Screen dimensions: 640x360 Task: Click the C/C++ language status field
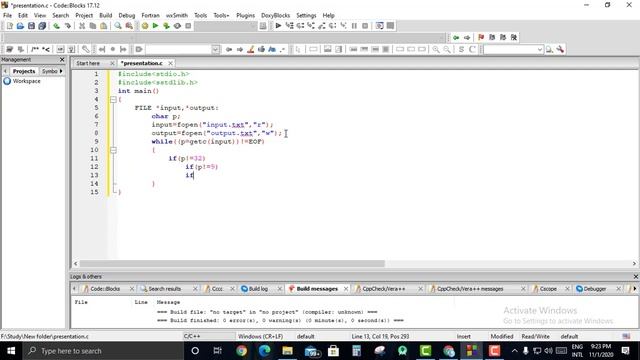(x=209, y=336)
